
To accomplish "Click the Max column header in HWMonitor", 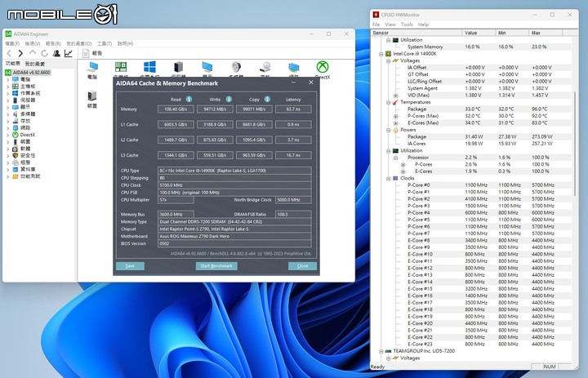I will point(546,33).
